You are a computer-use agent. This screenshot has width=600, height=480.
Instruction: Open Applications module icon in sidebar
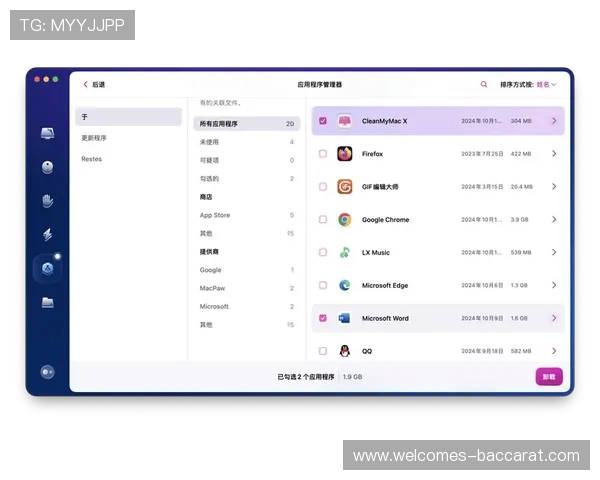pyautogui.click(x=47, y=268)
